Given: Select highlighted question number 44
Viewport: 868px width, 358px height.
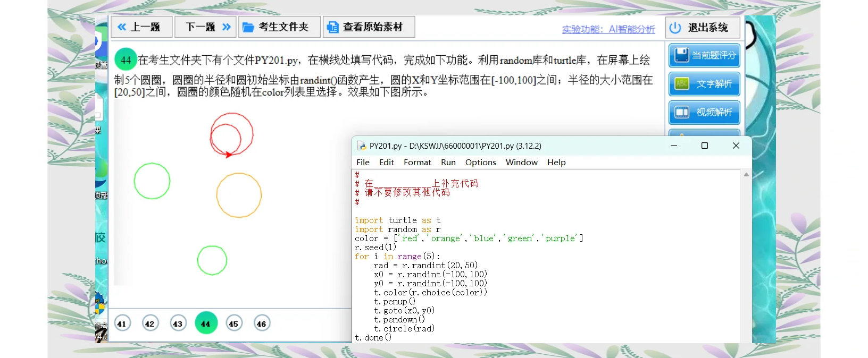Looking at the screenshot, I should (x=206, y=323).
